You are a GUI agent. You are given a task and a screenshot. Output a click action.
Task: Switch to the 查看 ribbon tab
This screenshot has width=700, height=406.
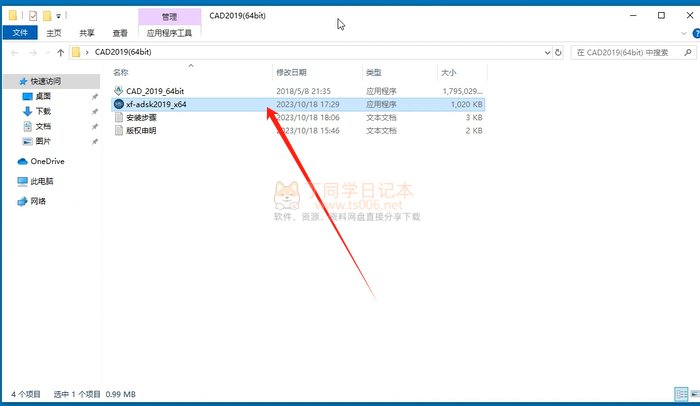pyautogui.click(x=120, y=33)
